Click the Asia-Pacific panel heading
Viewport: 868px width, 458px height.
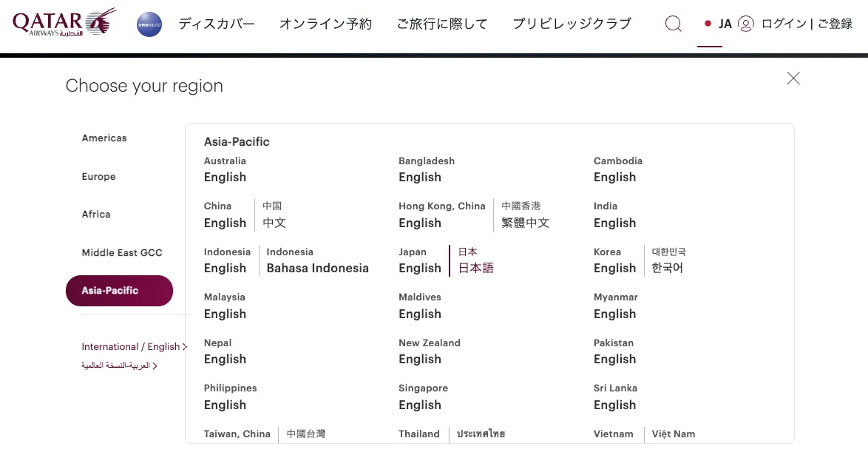point(237,142)
